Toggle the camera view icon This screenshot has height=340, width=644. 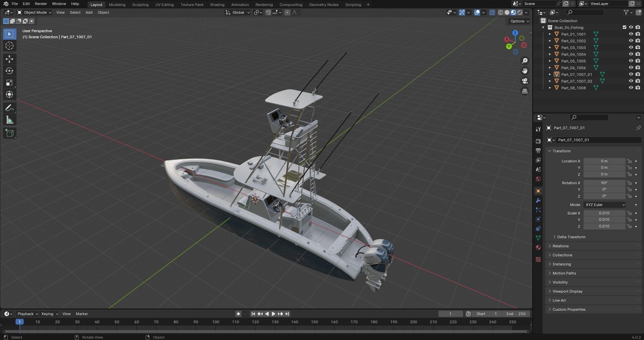pos(524,81)
